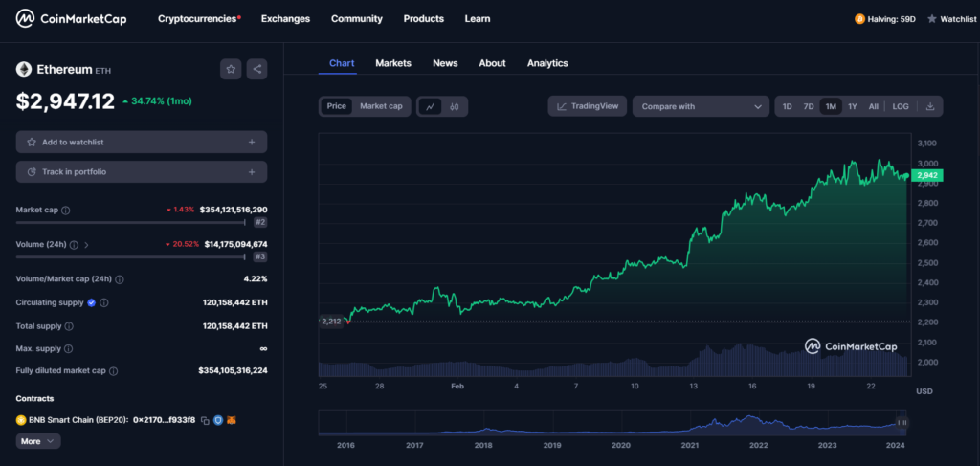Viewport: 980px width, 466px height.
Task: Click the CoinMarketCap logo in the header
Action: click(x=71, y=19)
